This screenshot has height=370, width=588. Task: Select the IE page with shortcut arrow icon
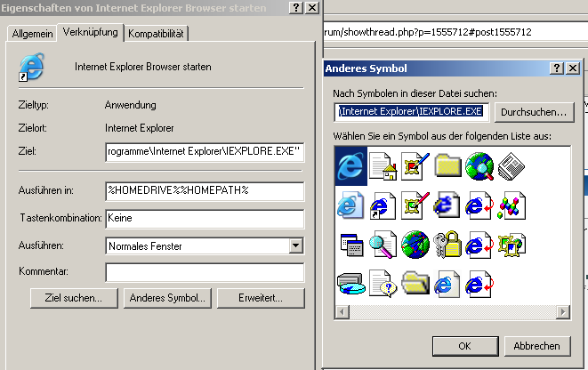coord(383,205)
